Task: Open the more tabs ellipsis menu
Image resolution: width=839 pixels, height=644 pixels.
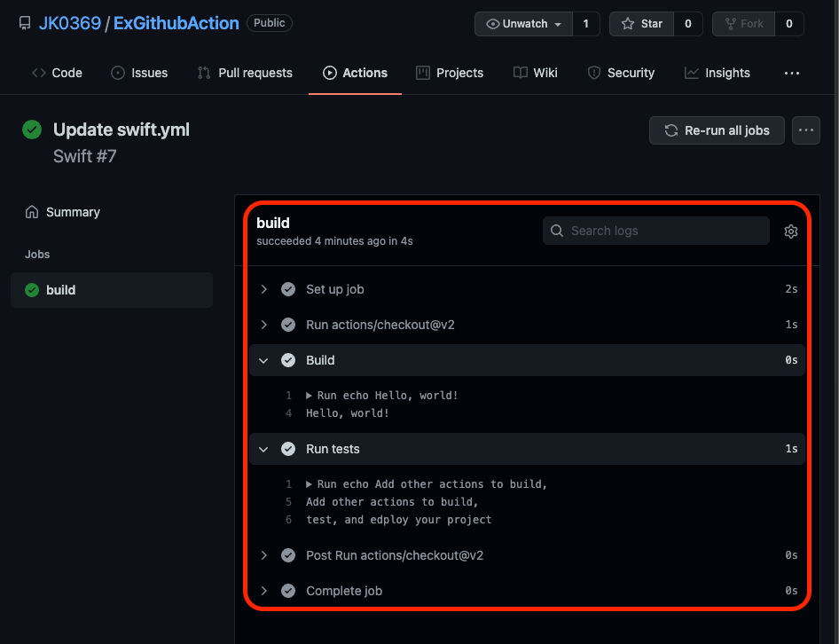Action: coord(792,73)
